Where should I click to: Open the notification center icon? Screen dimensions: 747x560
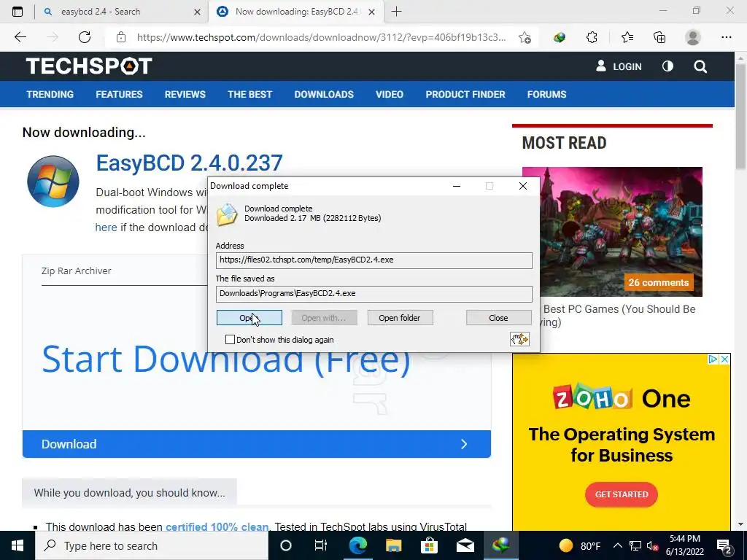pos(724,546)
